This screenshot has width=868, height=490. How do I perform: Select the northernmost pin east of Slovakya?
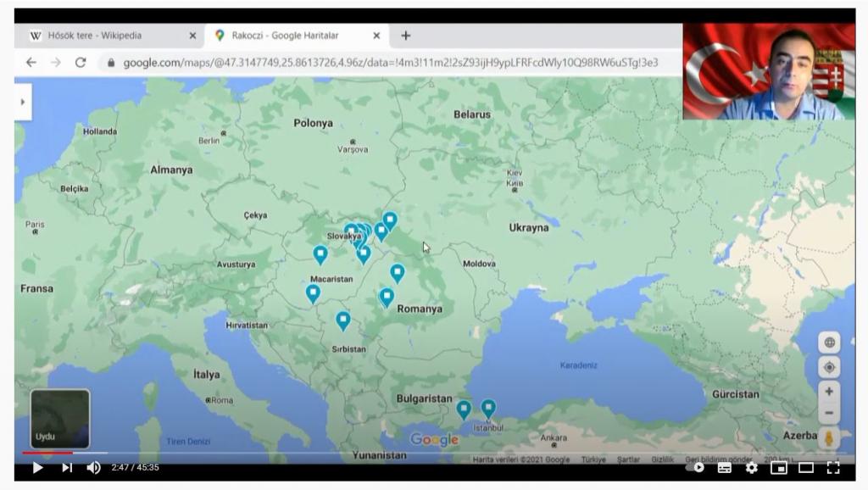tap(390, 221)
